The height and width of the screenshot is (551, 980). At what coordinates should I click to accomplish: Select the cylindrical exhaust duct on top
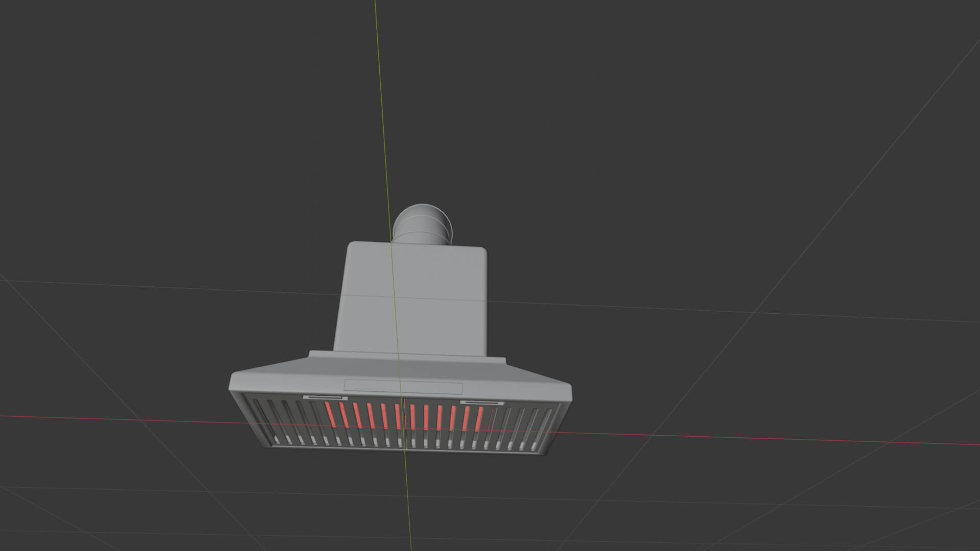[423, 225]
